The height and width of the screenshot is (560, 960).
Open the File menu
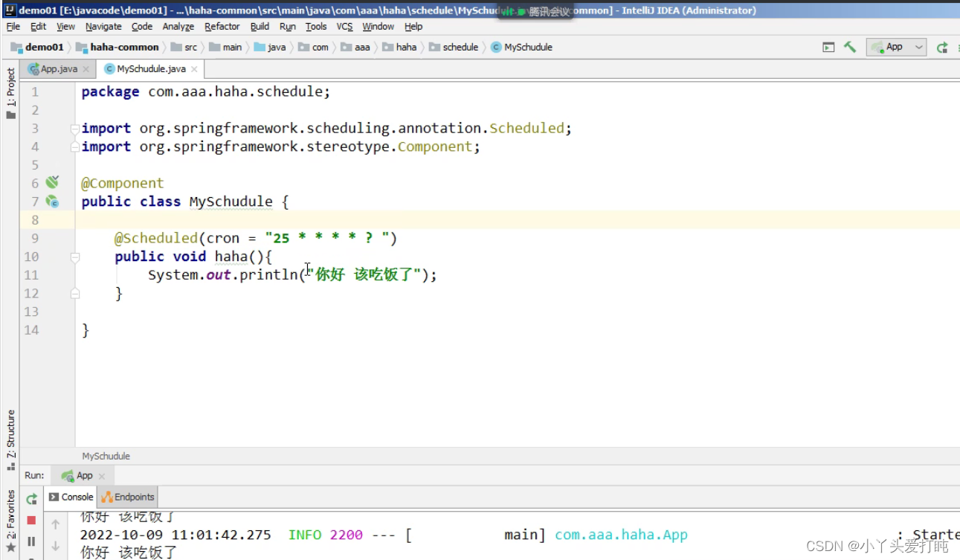[x=13, y=26]
